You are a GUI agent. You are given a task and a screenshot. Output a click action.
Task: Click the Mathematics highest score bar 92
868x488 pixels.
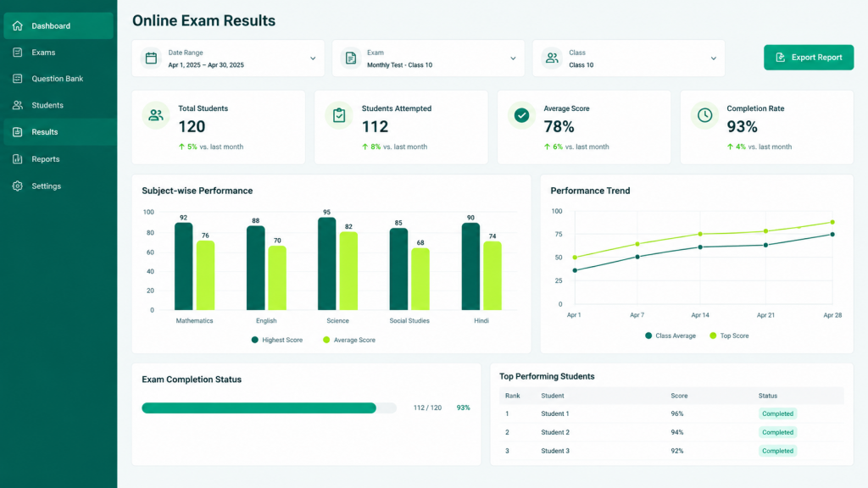pyautogui.click(x=183, y=266)
